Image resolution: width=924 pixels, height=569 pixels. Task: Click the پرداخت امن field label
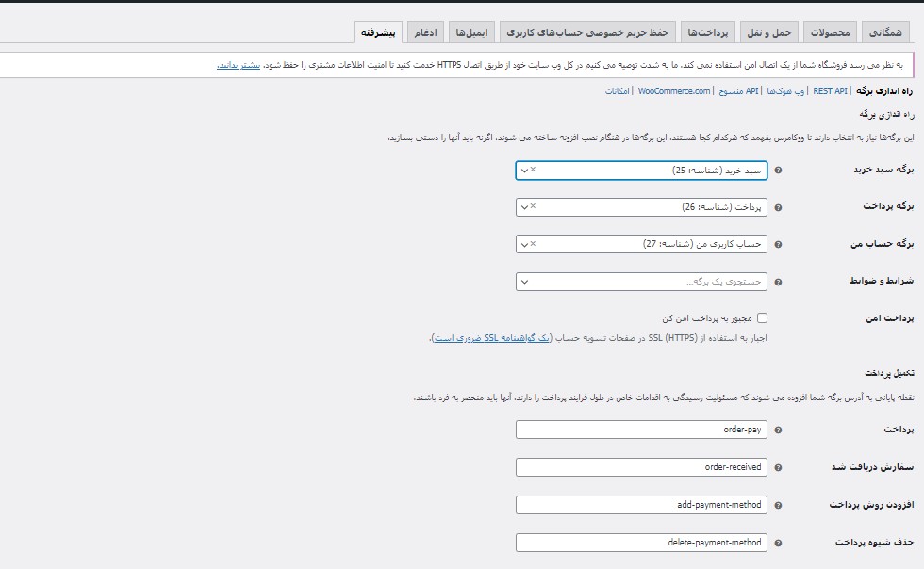point(889,318)
